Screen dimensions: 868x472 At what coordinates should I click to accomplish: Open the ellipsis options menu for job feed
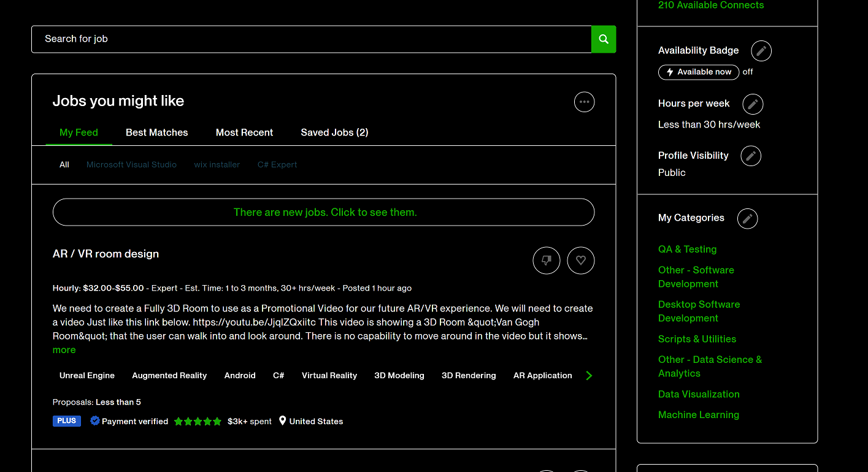[584, 102]
